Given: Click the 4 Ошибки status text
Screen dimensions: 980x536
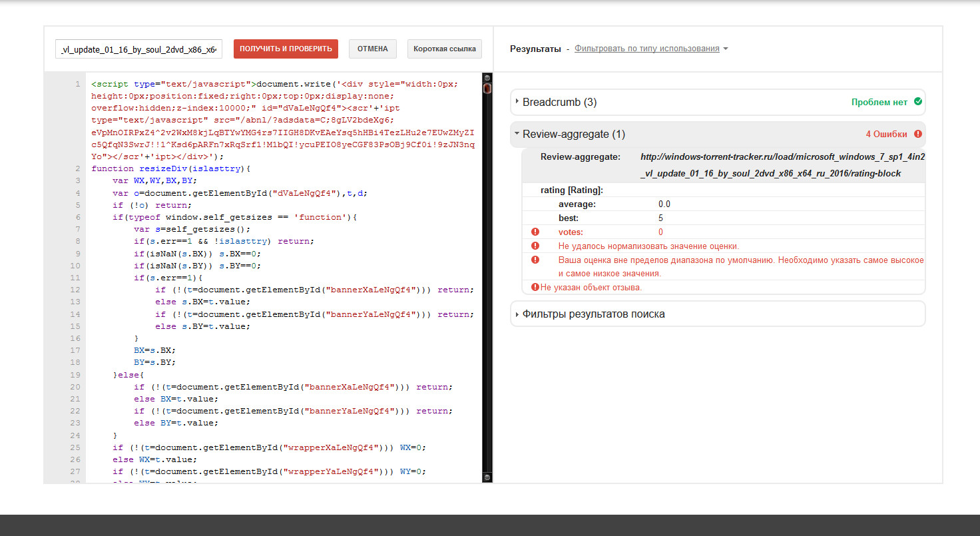Looking at the screenshot, I should [x=886, y=134].
